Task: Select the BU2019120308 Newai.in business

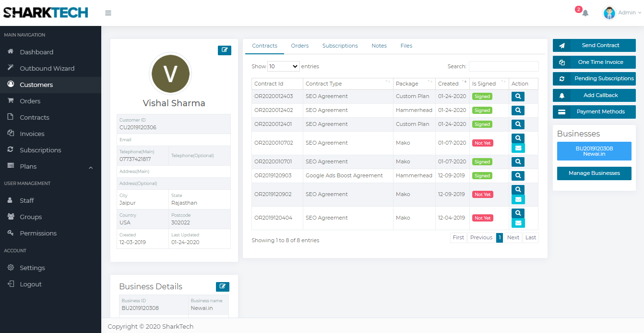Action: tap(594, 151)
